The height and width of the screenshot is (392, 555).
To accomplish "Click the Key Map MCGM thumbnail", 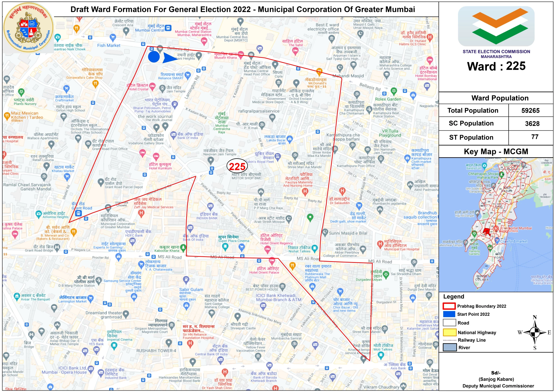I will pos(496,225).
